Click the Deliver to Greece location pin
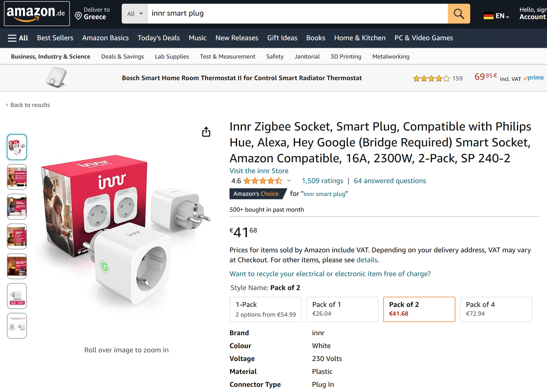547x392 pixels. pos(78,16)
